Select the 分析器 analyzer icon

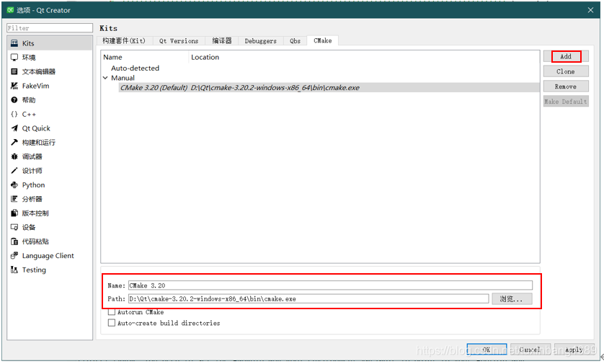click(14, 199)
